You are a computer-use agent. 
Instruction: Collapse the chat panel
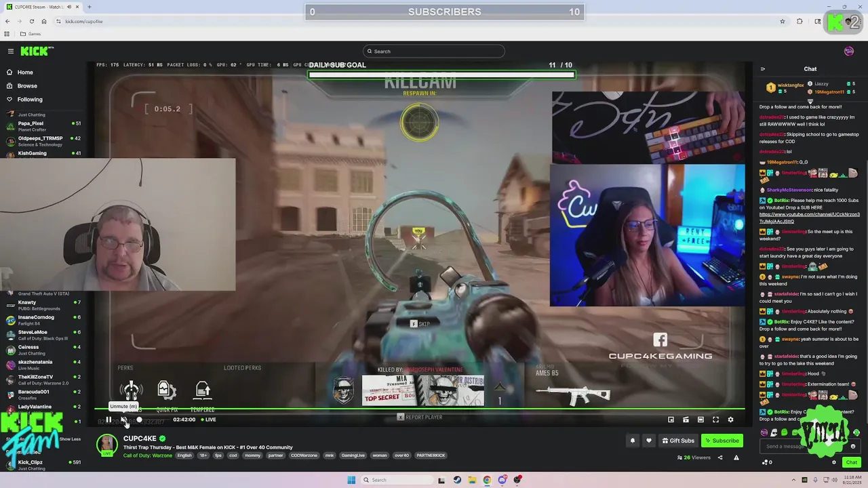pos(763,69)
